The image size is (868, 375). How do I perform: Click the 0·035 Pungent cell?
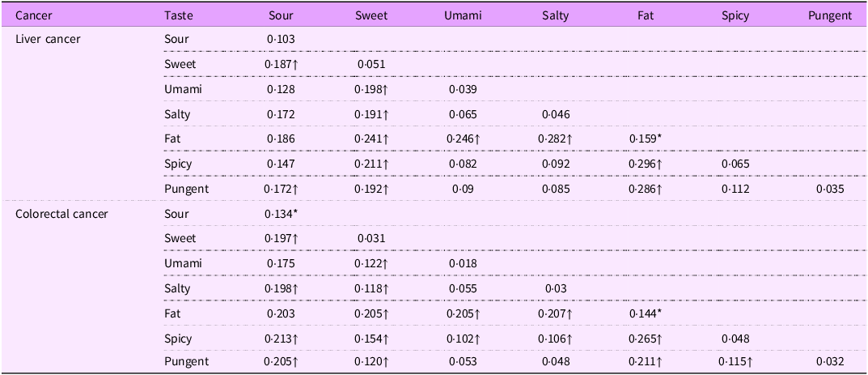829,190
